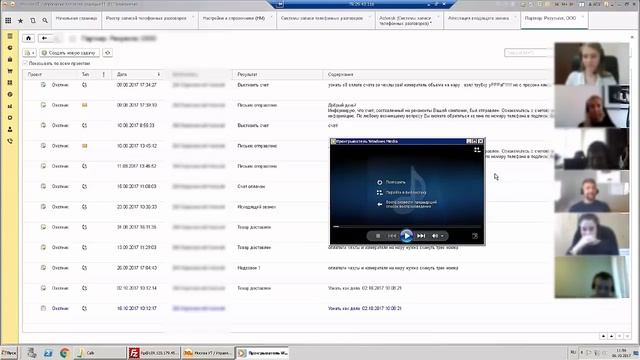
Task: Switch to 1C application taskbar button
Action: pos(208,353)
